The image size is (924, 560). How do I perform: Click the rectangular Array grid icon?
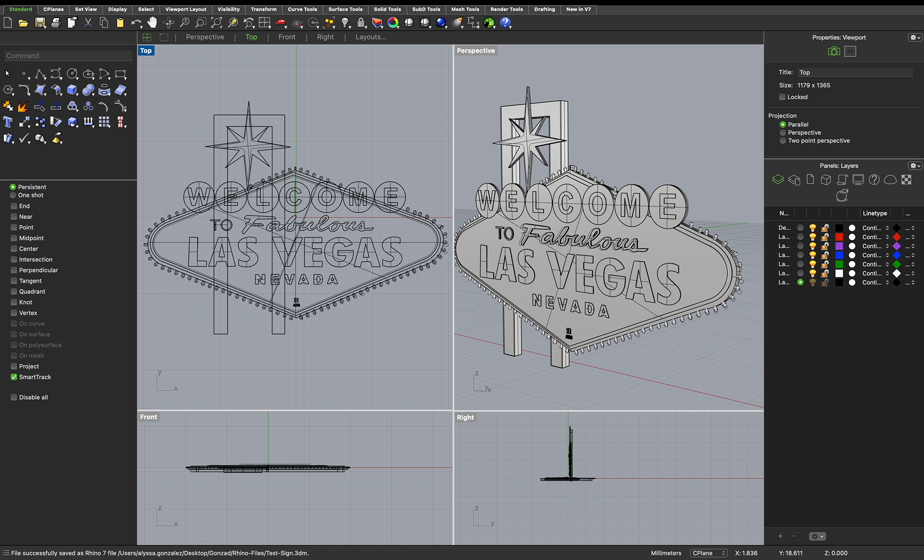point(104,122)
